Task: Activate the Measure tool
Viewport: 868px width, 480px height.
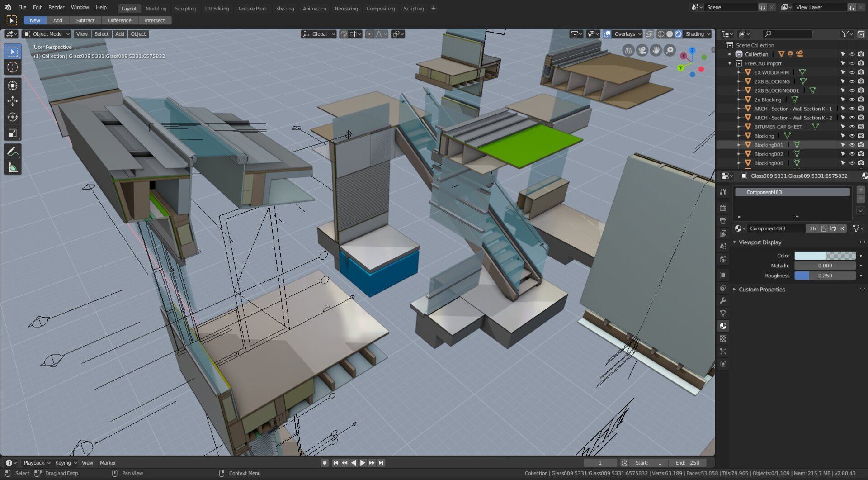Action: point(12,166)
